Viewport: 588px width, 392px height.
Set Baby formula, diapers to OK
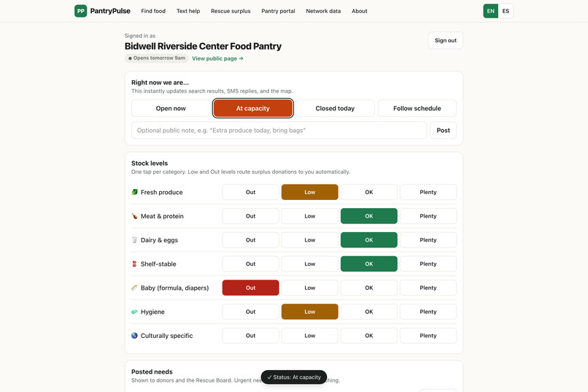click(369, 288)
